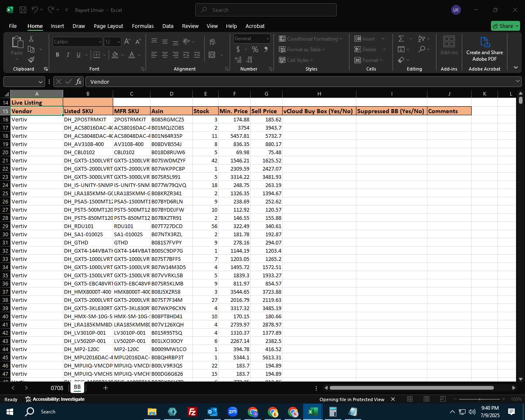Click the Save icon in title bar

pyautogui.click(x=23, y=10)
